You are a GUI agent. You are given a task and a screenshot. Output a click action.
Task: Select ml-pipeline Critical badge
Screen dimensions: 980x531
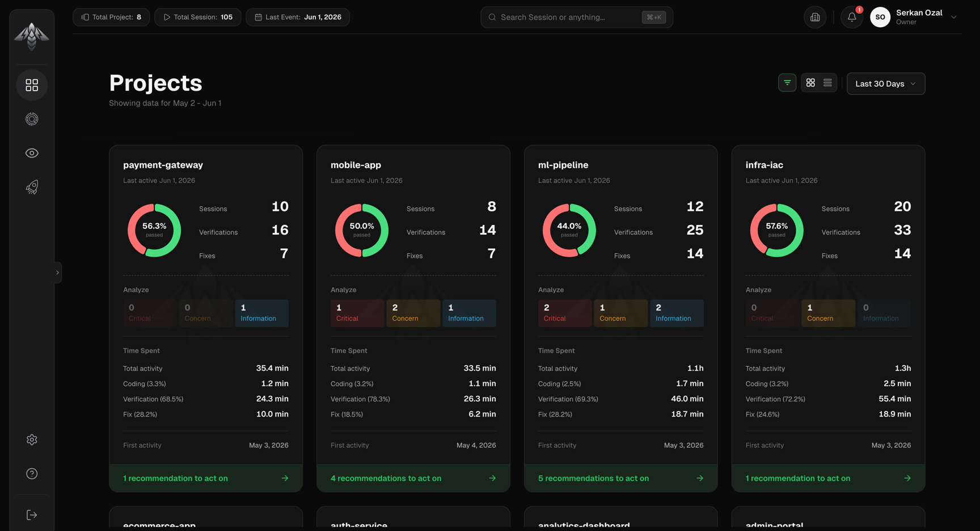[565, 313]
